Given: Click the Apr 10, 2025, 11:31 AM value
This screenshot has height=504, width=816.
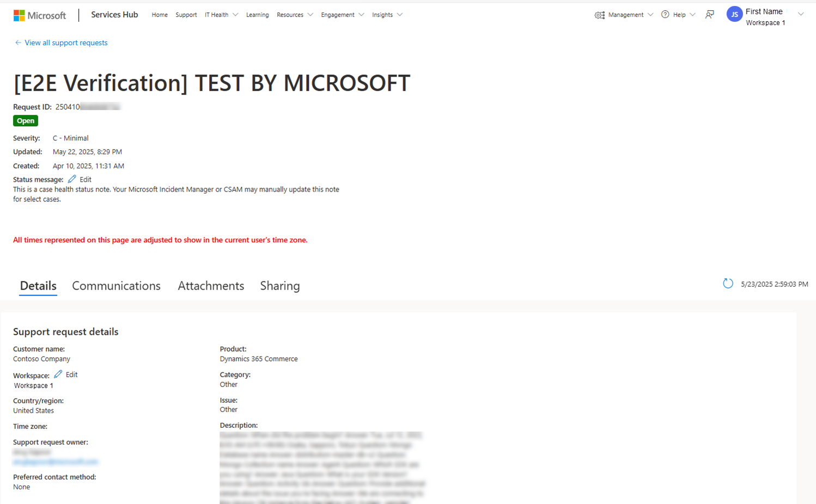Looking at the screenshot, I should pos(88,166).
